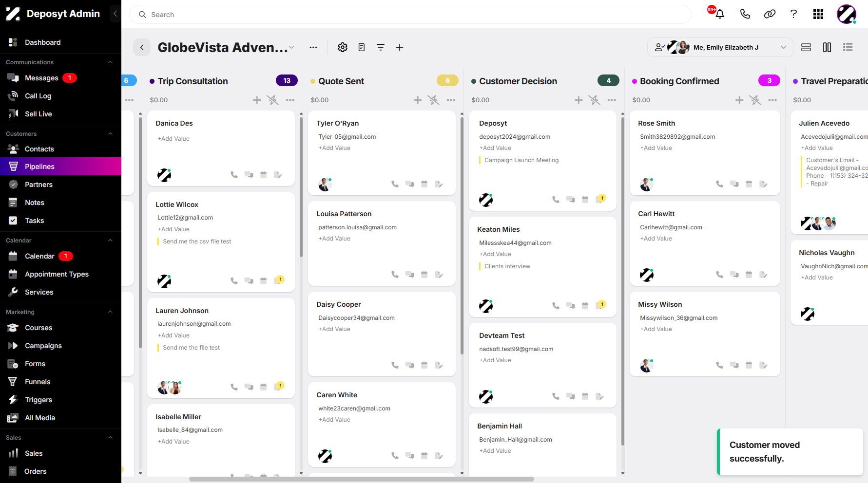Open notes icon on Lottie Wilcox card
The height and width of the screenshot is (483, 868).
tap(279, 280)
